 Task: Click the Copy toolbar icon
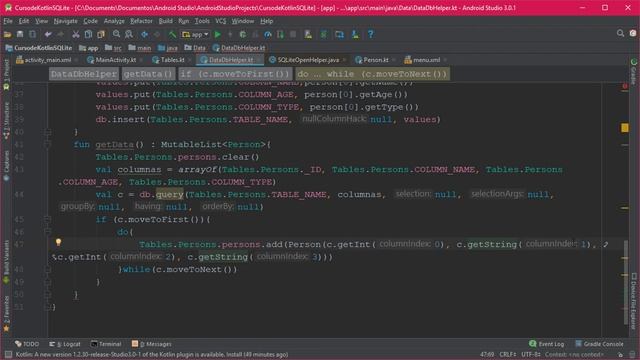coord(88,35)
